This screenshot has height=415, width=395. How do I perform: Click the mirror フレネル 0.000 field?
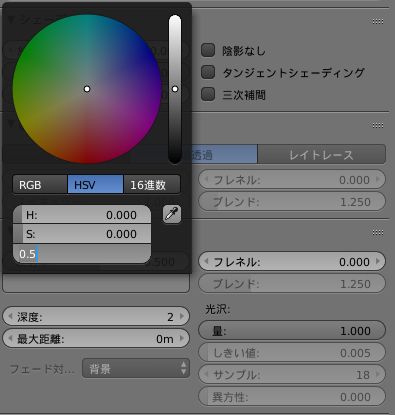coord(292,262)
